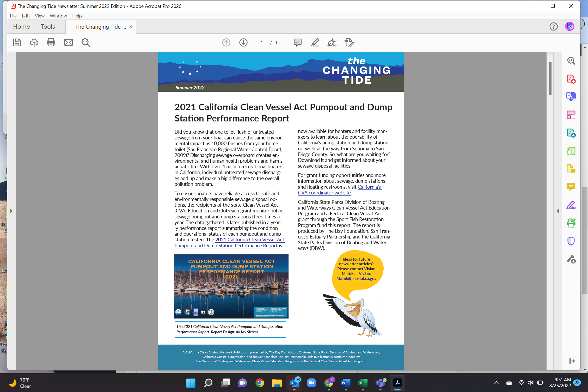Open the Vivian.Matuk@coastal.ca.gov email link

click(356, 279)
